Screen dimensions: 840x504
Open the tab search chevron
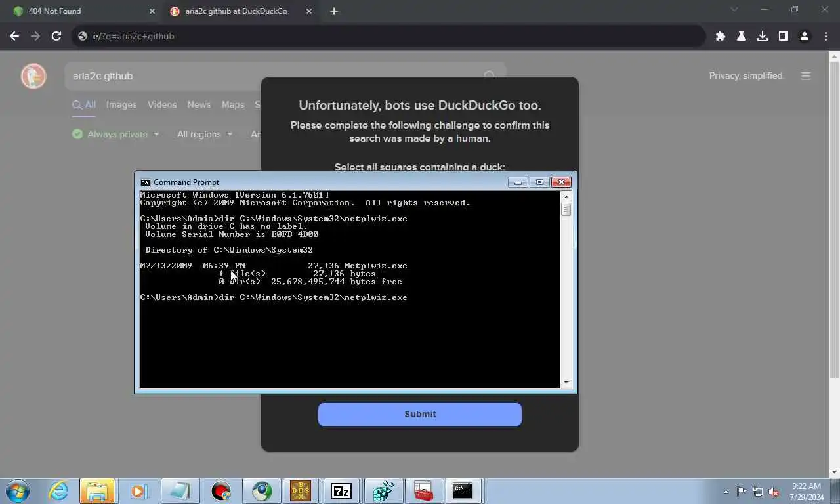tap(734, 10)
